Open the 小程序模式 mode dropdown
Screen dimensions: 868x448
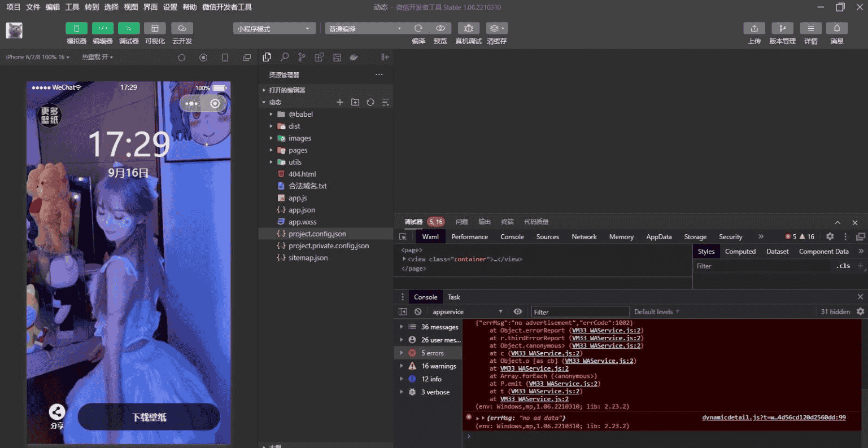point(274,28)
